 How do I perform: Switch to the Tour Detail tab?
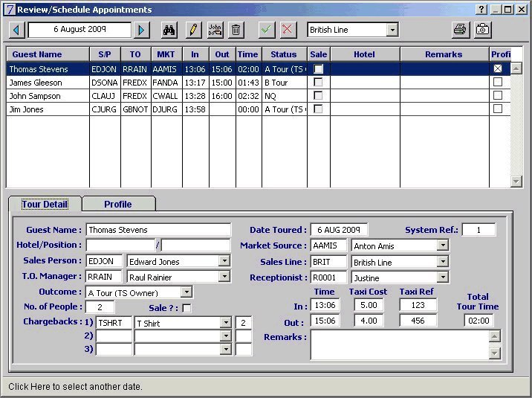coord(45,204)
